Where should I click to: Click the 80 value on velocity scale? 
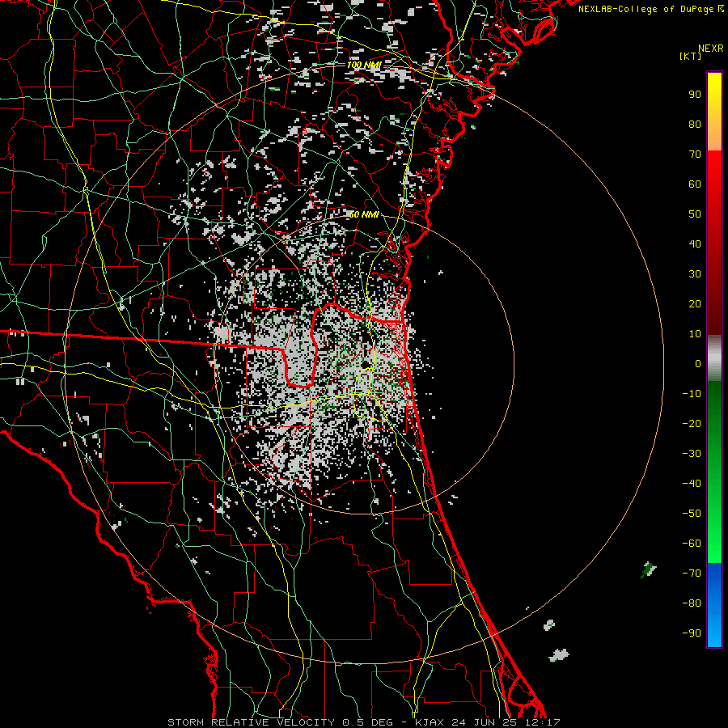[695, 124]
